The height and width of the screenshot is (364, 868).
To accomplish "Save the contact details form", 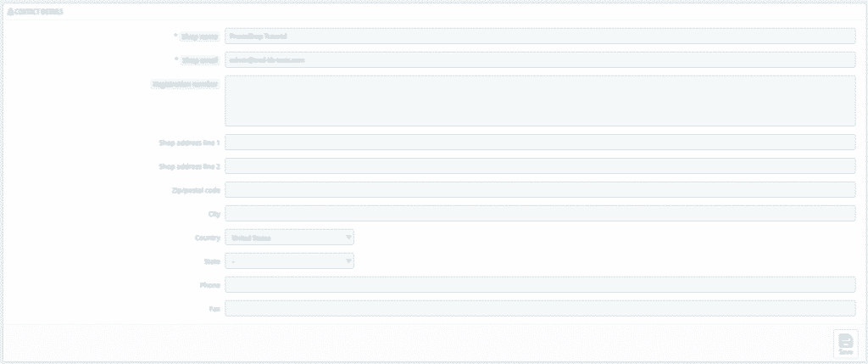I will click(x=845, y=344).
